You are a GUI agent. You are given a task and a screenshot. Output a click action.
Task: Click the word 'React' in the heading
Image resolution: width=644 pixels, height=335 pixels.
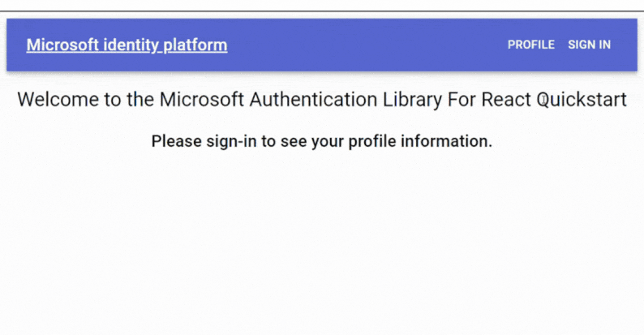(506, 100)
